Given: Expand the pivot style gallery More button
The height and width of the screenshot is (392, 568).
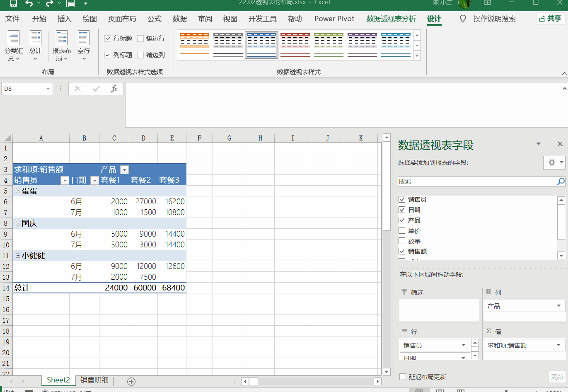Looking at the screenshot, I should coord(417,55).
